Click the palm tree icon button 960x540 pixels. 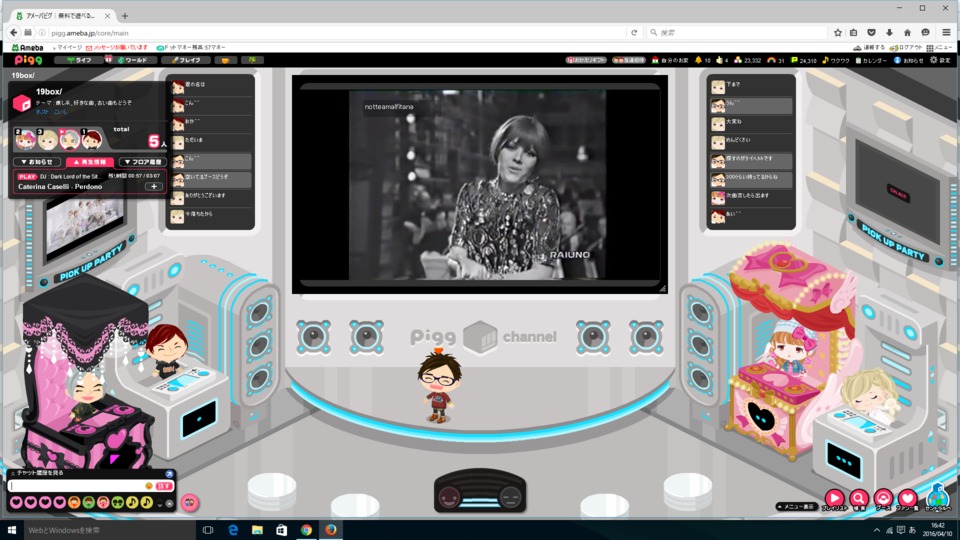click(x=252, y=60)
